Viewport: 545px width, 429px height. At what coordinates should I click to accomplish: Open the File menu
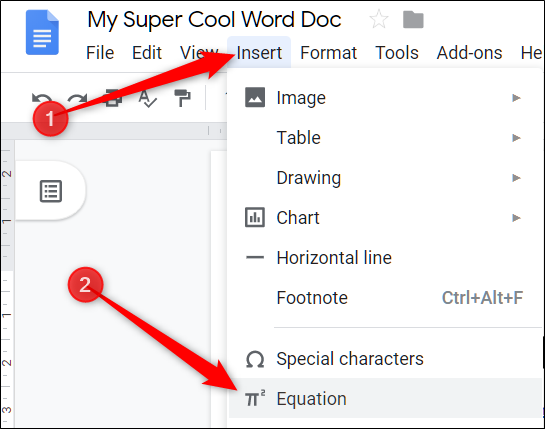100,53
